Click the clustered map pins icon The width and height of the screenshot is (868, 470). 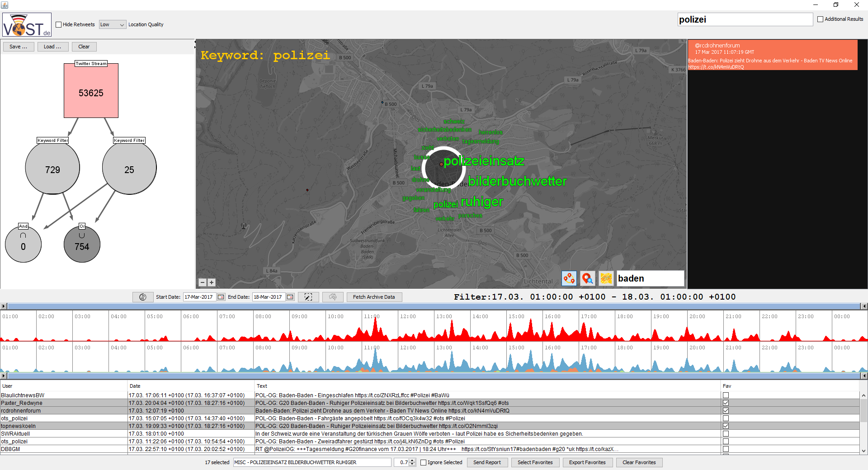tap(569, 278)
